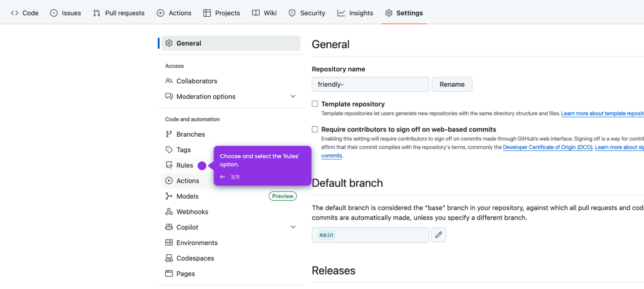Enable the Template repository checkbox
The width and height of the screenshot is (644, 289).
[x=315, y=104]
